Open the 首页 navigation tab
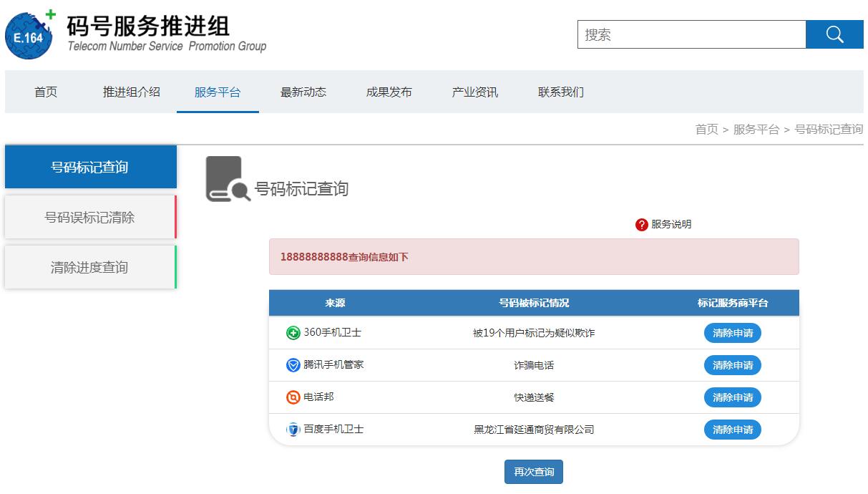Image resolution: width=868 pixels, height=494 pixels. tap(46, 92)
